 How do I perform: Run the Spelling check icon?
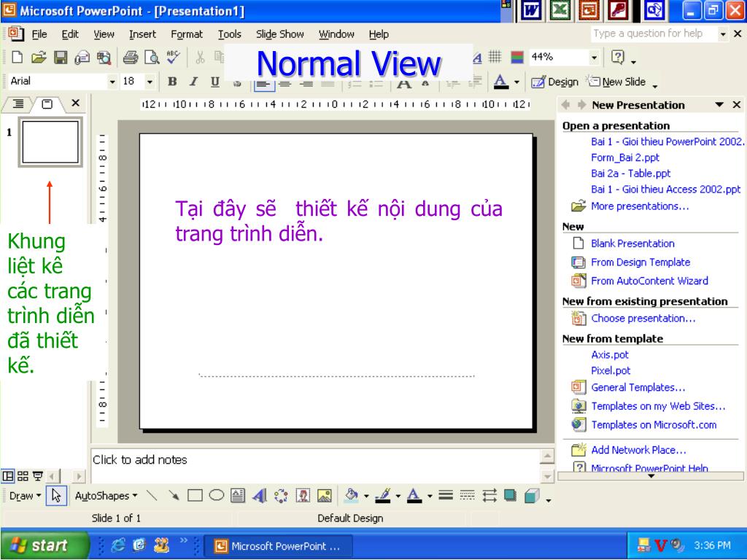(174, 58)
